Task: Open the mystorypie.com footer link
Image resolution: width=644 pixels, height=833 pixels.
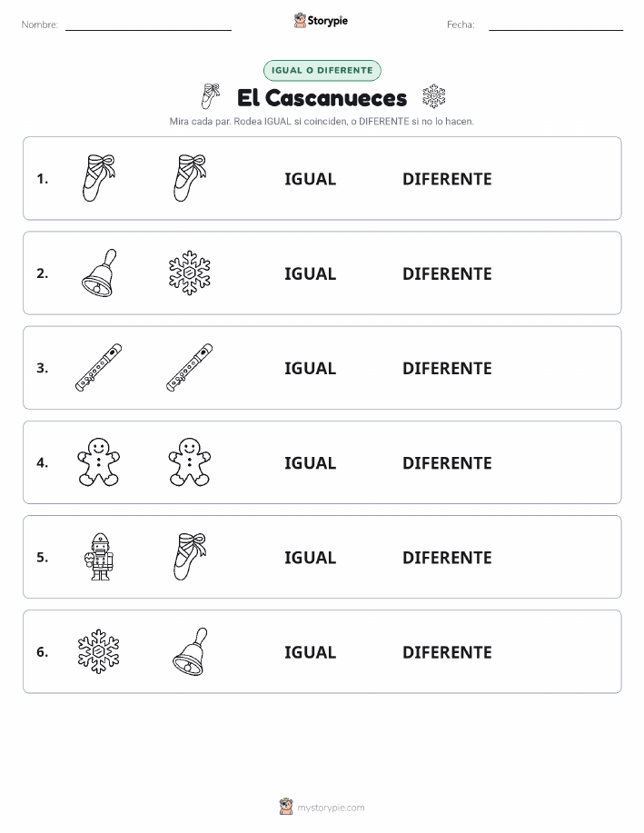Action: coord(322,807)
